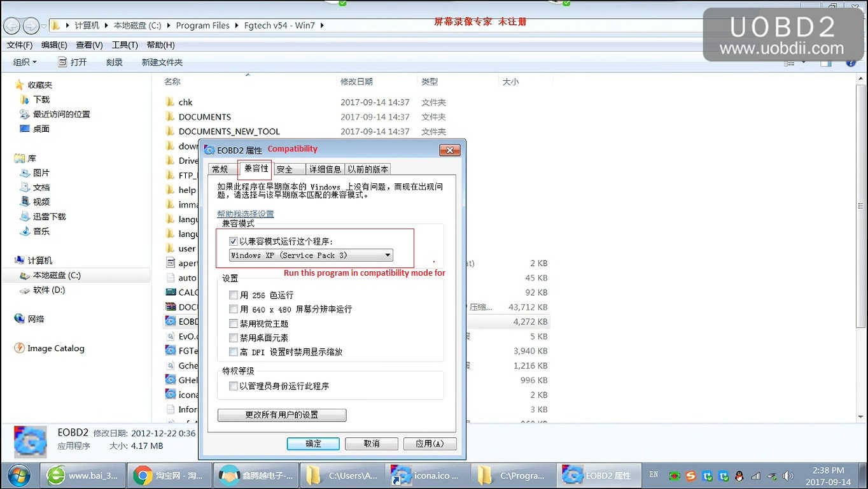This screenshot has width=868, height=489.
Task: Check the 用 640 x 480 屏幕分辨率运行 option
Action: point(234,309)
